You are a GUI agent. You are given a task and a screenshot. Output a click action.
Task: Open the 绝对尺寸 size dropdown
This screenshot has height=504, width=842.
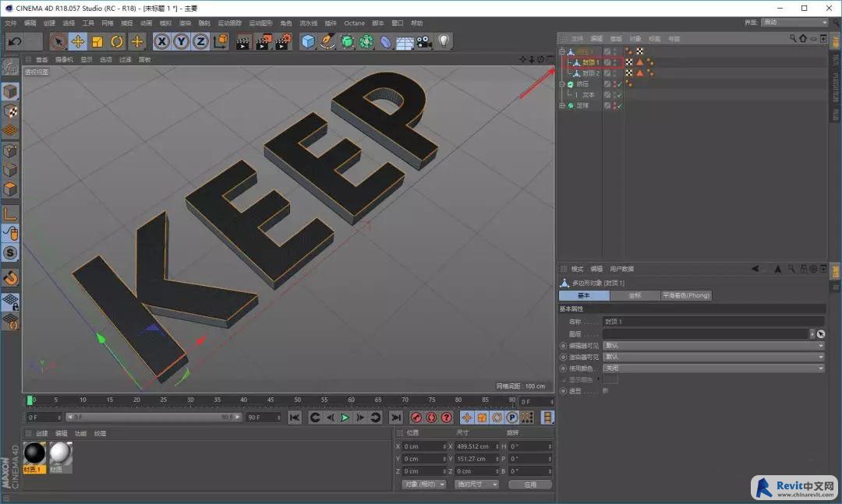pos(476,485)
